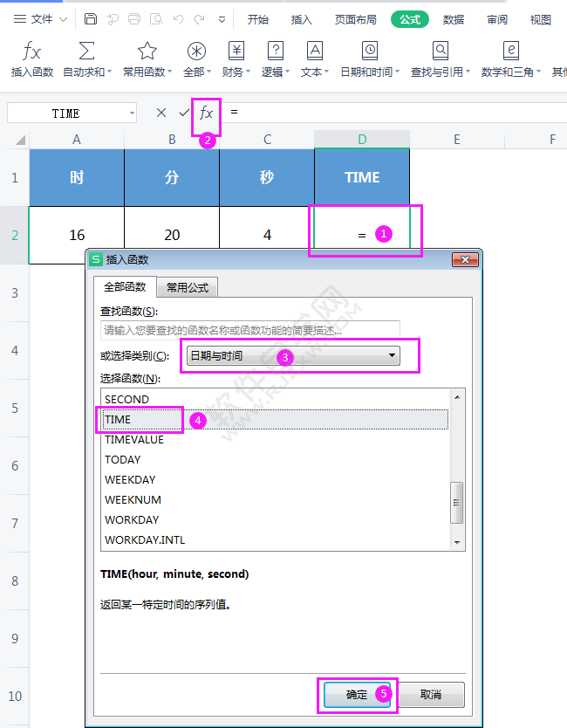
Task: Click the print icon in quick toolbar
Action: (x=134, y=19)
